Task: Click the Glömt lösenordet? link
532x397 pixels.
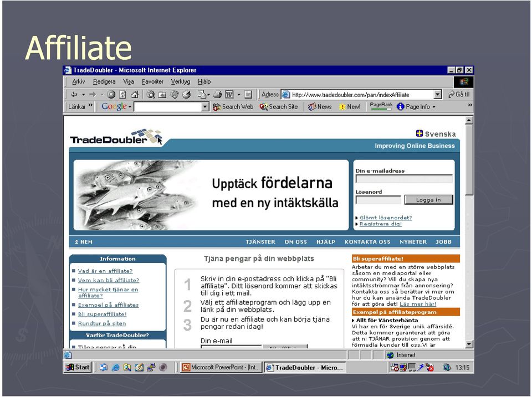Action: pos(386,218)
